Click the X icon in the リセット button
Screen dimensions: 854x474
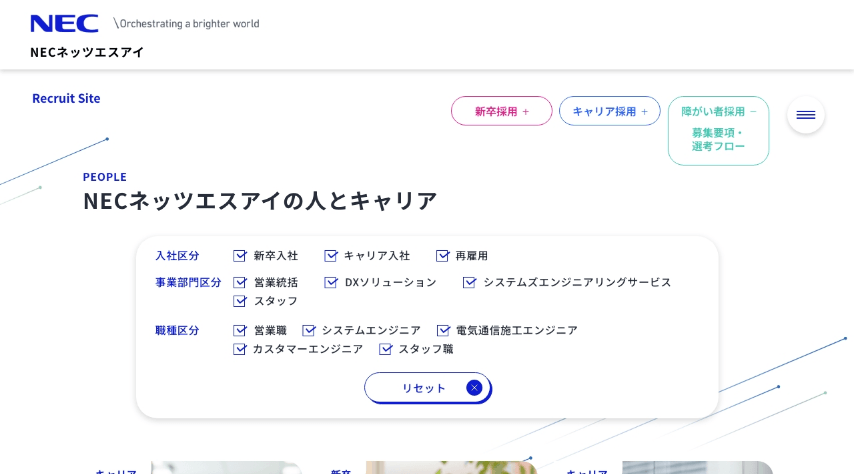(x=474, y=388)
